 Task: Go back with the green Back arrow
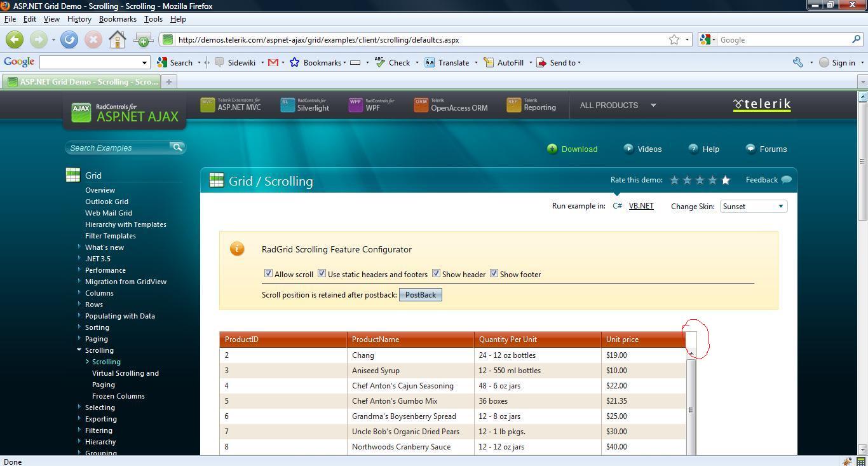click(x=15, y=39)
